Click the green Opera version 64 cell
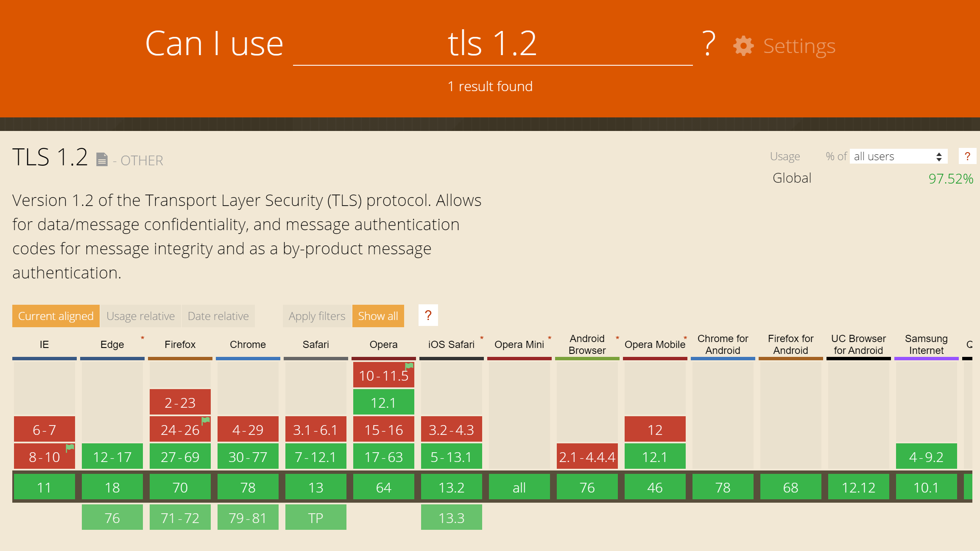This screenshot has height=551, width=980. click(383, 487)
